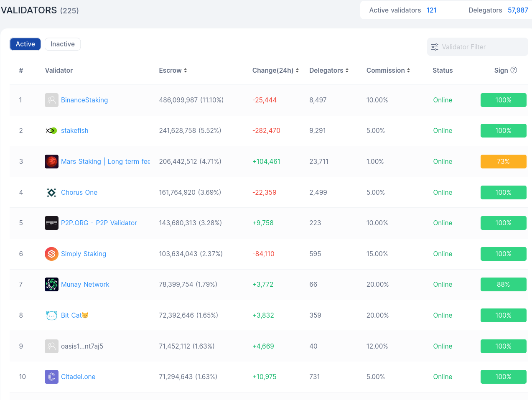Click the P2P.ORG validator logo
The width and height of the screenshot is (532, 400).
[51, 223]
